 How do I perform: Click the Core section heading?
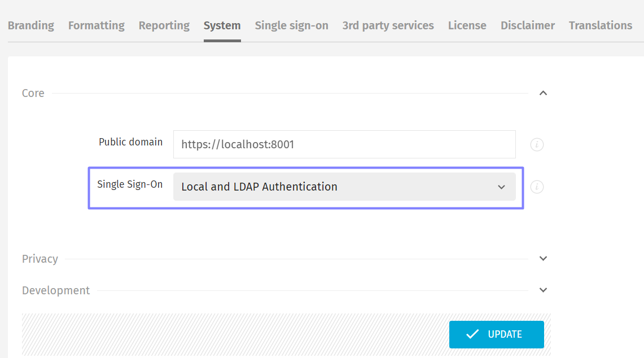click(x=33, y=93)
